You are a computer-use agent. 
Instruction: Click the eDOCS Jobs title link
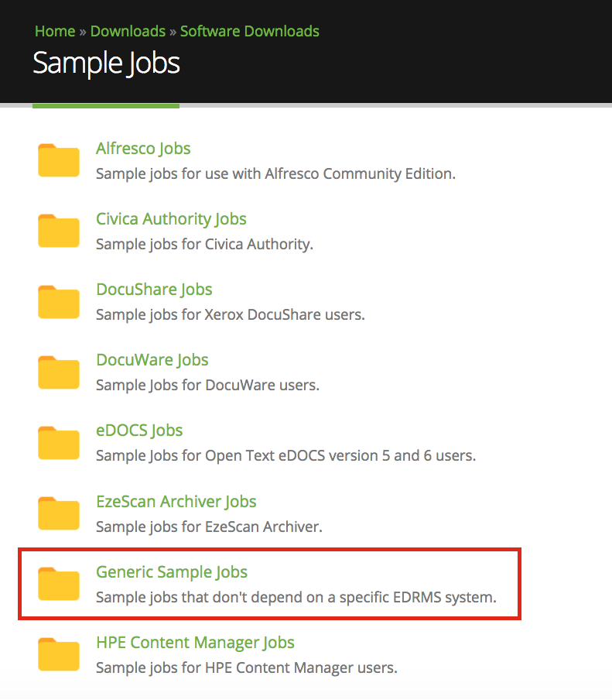[x=139, y=431]
